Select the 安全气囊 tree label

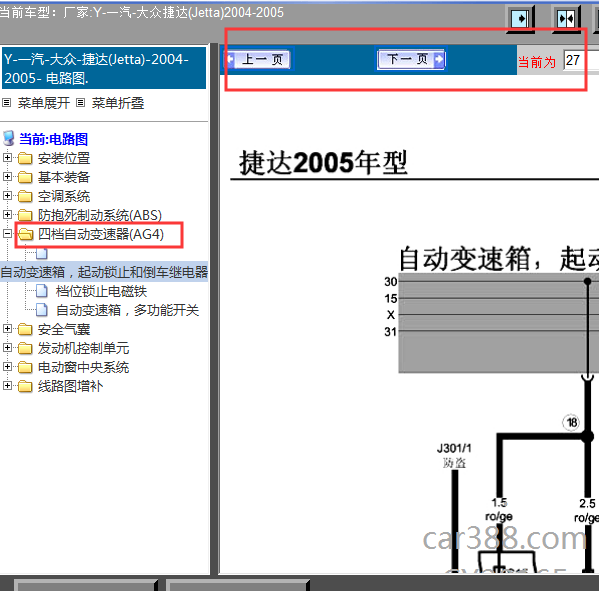pos(64,329)
